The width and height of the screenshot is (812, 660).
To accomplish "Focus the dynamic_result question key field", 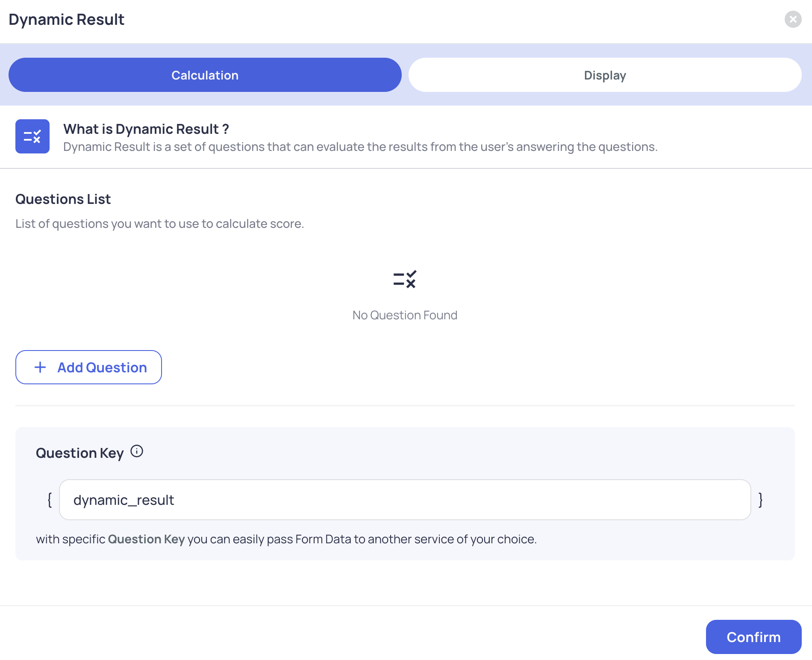I will coord(405,500).
